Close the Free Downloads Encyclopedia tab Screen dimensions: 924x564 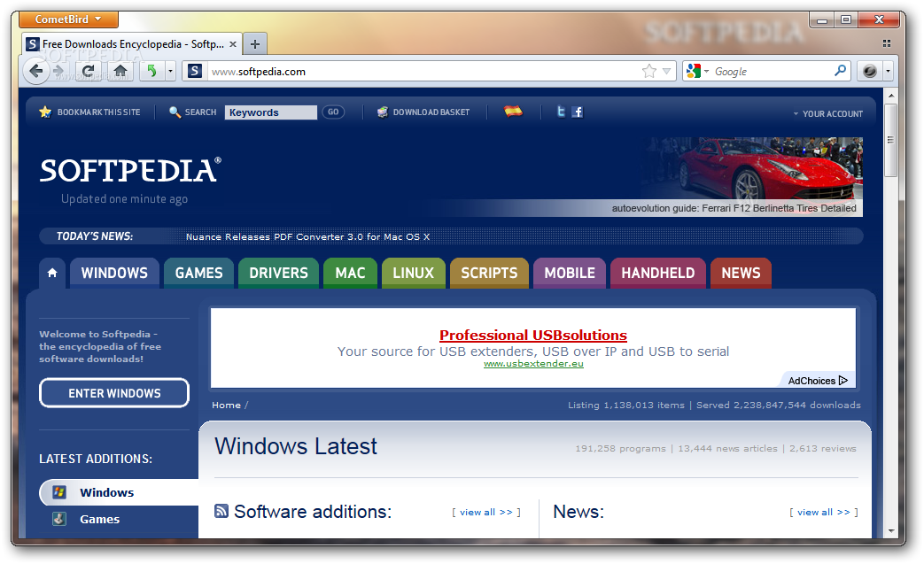point(233,44)
